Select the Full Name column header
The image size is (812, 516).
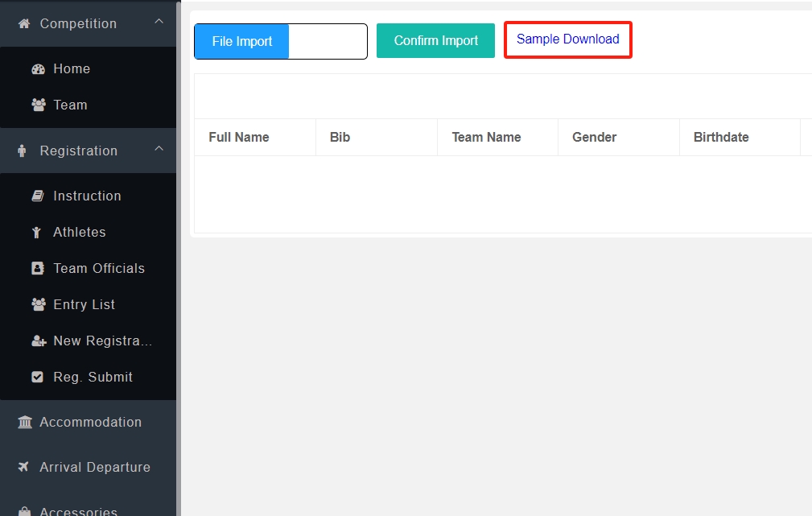238,137
